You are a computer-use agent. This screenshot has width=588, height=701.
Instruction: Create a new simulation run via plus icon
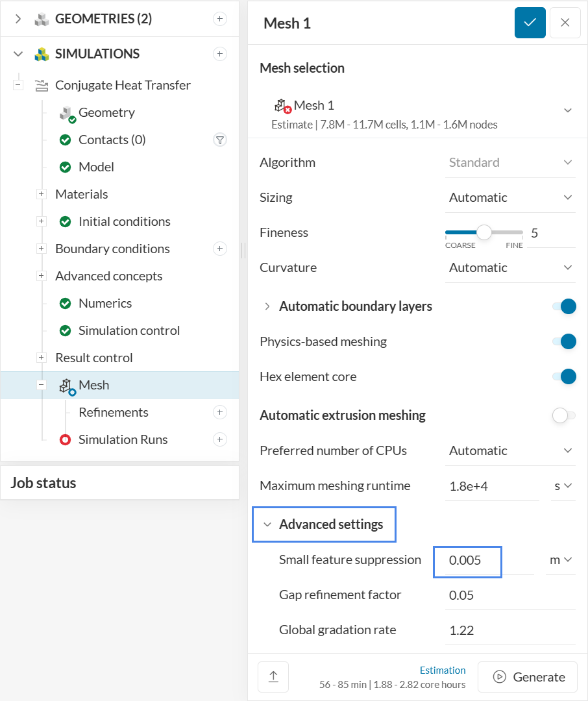(220, 439)
